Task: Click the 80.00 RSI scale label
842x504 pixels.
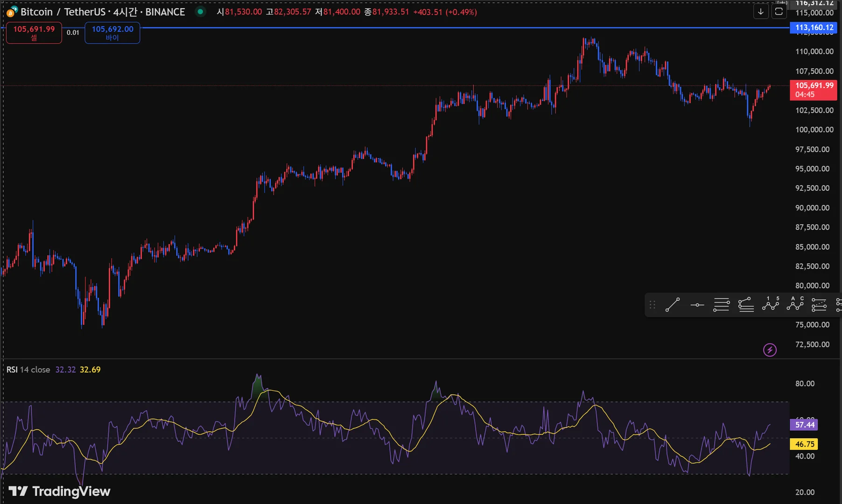Action: [805, 384]
